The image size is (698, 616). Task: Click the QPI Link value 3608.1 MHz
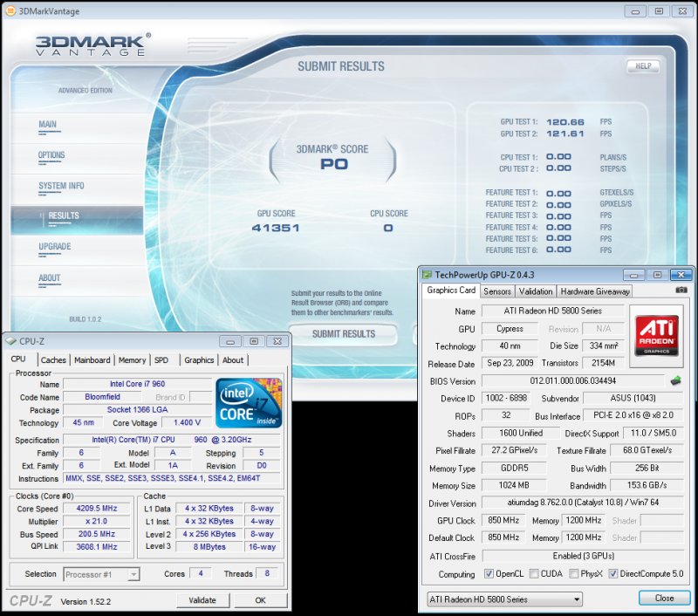pos(97,546)
